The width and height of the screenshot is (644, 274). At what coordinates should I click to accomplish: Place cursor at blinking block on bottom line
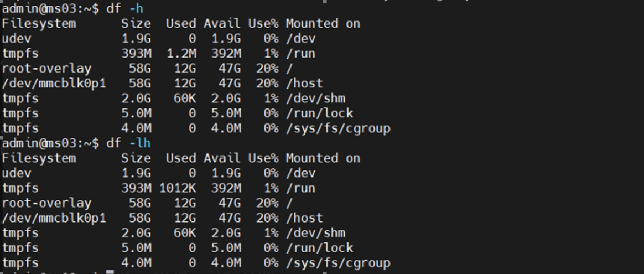pyautogui.click(x=110, y=272)
